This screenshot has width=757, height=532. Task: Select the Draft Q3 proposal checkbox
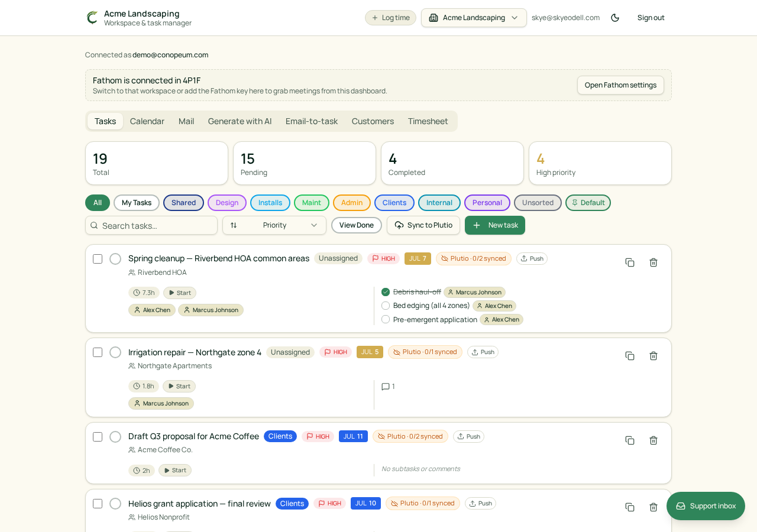point(98,437)
